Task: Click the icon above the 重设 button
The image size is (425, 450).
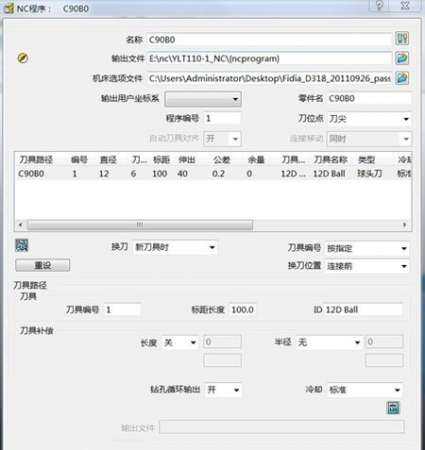Action: pyautogui.click(x=22, y=246)
